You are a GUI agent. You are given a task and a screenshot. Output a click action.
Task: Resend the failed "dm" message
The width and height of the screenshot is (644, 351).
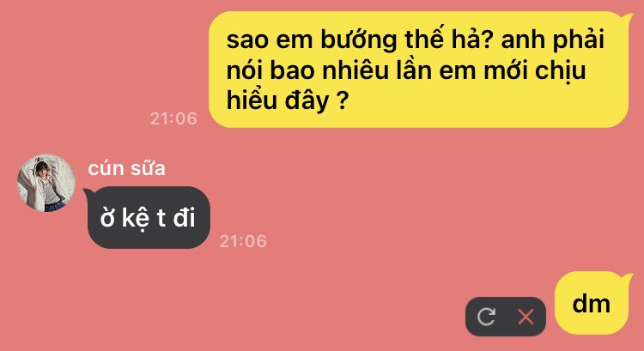click(x=486, y=317)
